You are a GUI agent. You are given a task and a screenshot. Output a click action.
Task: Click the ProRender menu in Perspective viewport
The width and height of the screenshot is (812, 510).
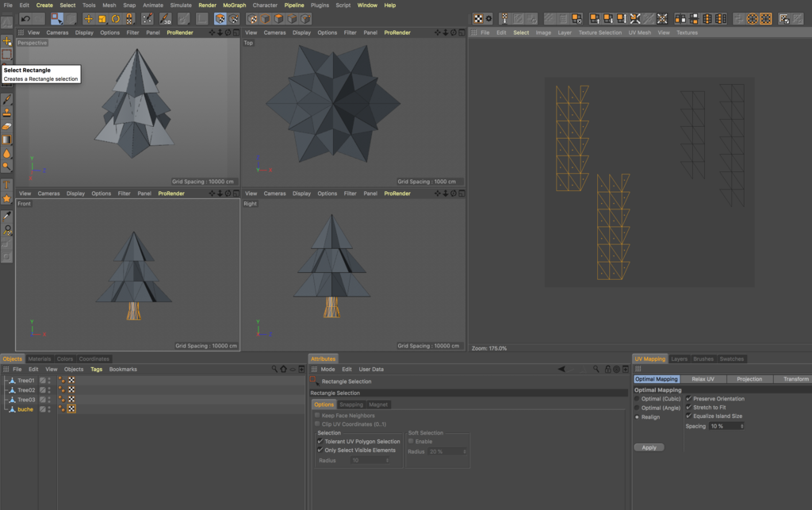pyautogui.click(x=180, y=33)
